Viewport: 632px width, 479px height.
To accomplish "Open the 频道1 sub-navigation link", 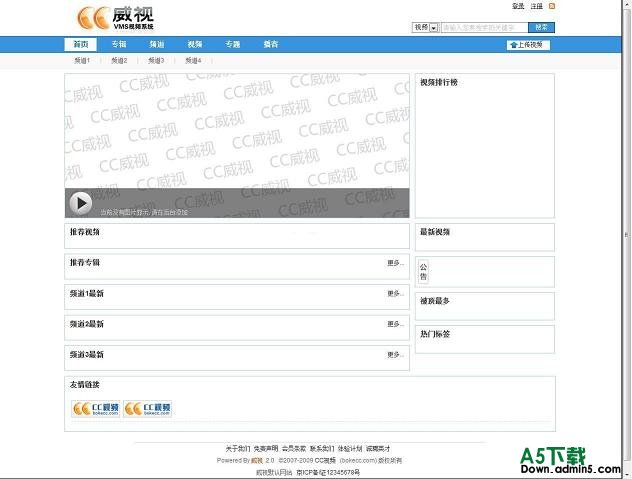I will tap(82, 60).
